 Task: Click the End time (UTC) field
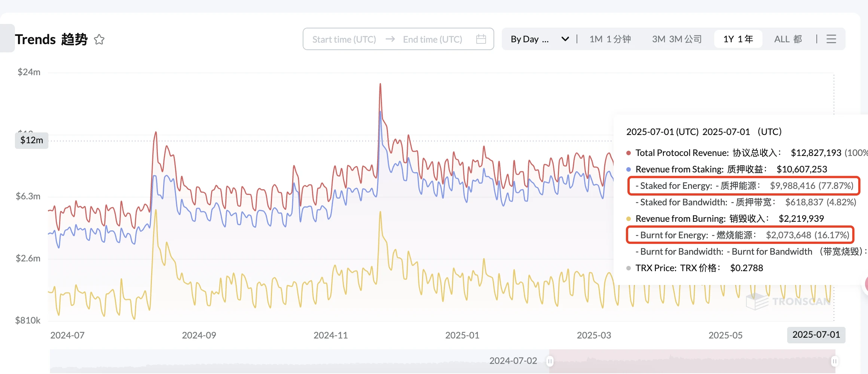(433, 39)
